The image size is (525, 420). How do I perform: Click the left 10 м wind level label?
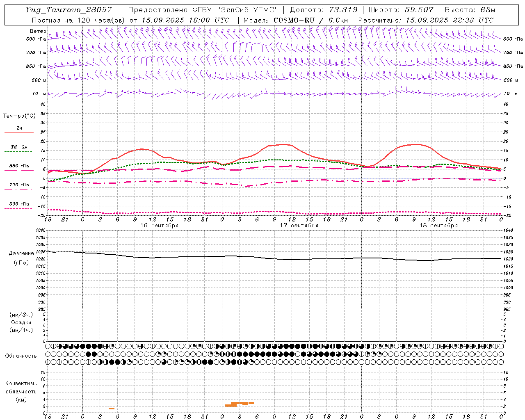point(39,94)
